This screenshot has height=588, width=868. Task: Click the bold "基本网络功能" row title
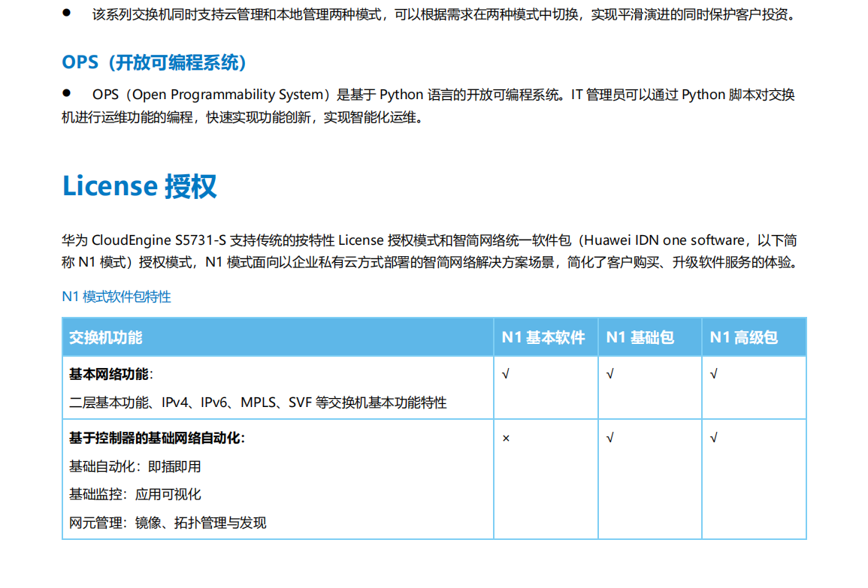pyautogui.click(x=108, y=374)
